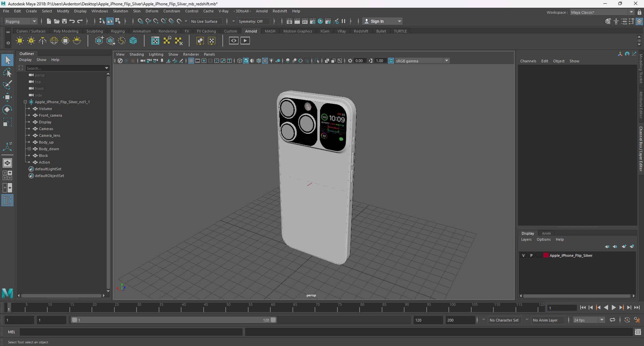Toggle Auto Keyframe button

tap(627, 320)
